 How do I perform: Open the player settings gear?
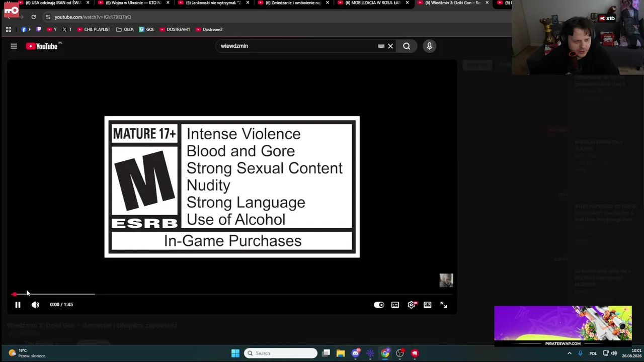pyautogui.click(x=412, y=305)
